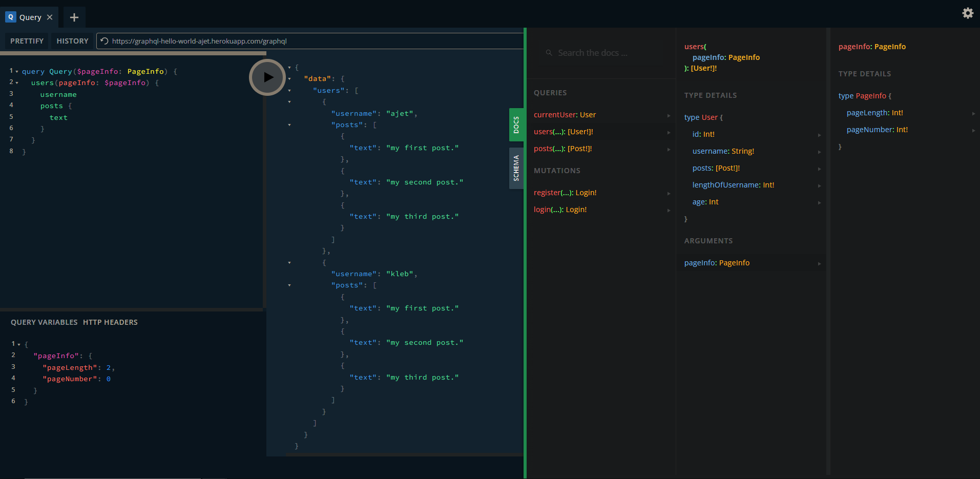Switch to the HTTP HEADERS tab
The height and width of the screenshot is (479, 980).
pos(110,322)
